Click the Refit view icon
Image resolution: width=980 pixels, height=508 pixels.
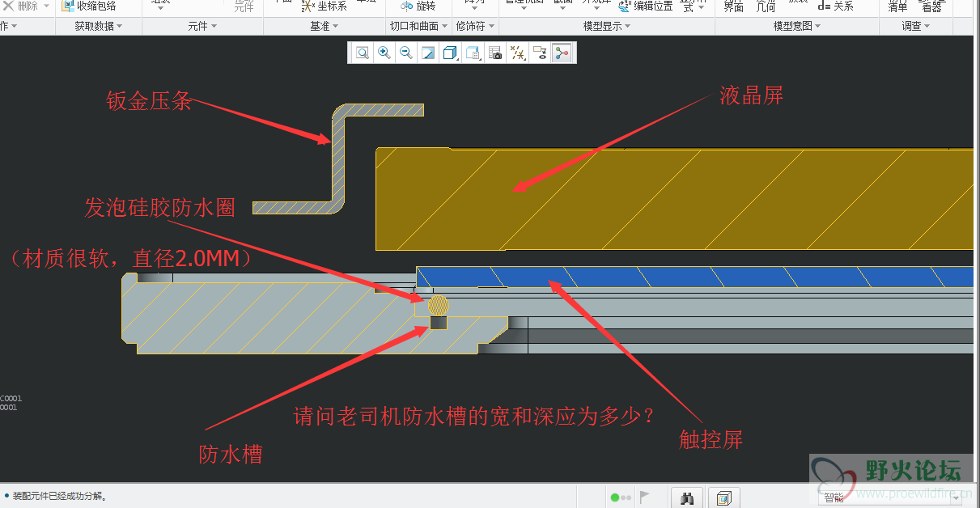(363, 53)
